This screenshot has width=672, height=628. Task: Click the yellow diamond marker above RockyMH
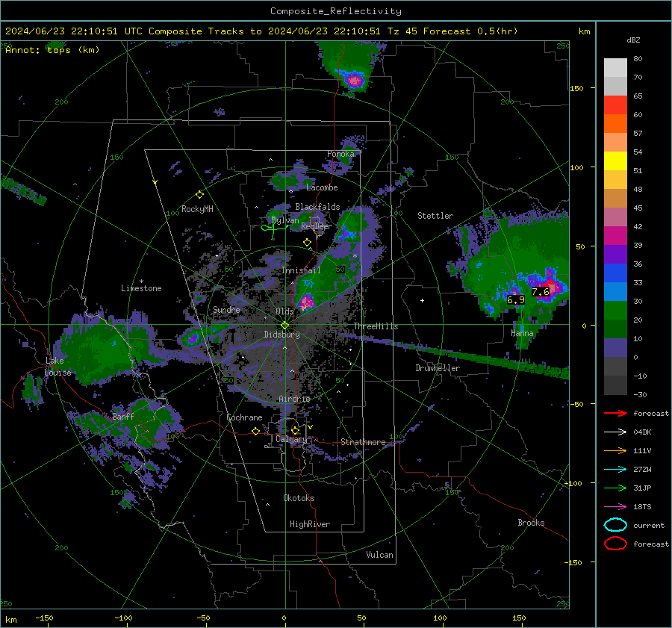(x=199, y=195)
